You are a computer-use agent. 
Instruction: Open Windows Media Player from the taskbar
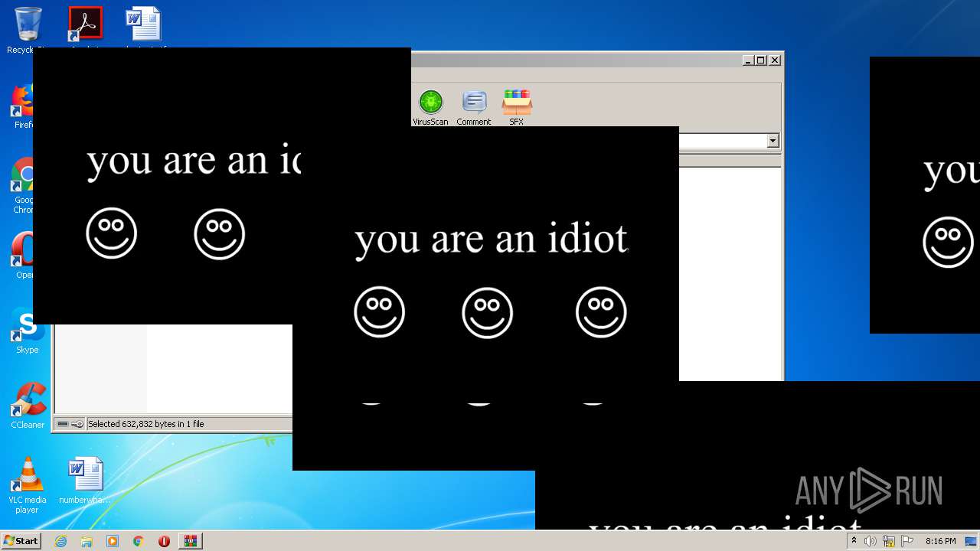[x=113, y=541]
